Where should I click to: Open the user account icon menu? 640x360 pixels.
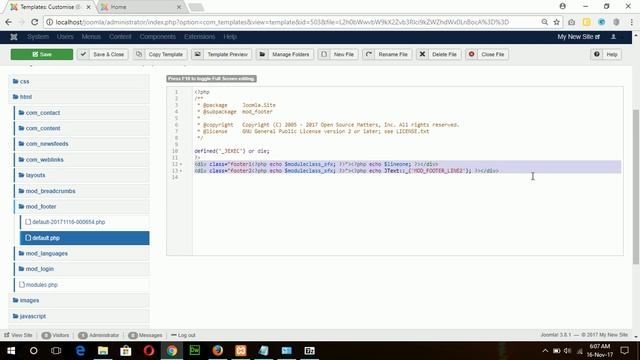[613, 37]
